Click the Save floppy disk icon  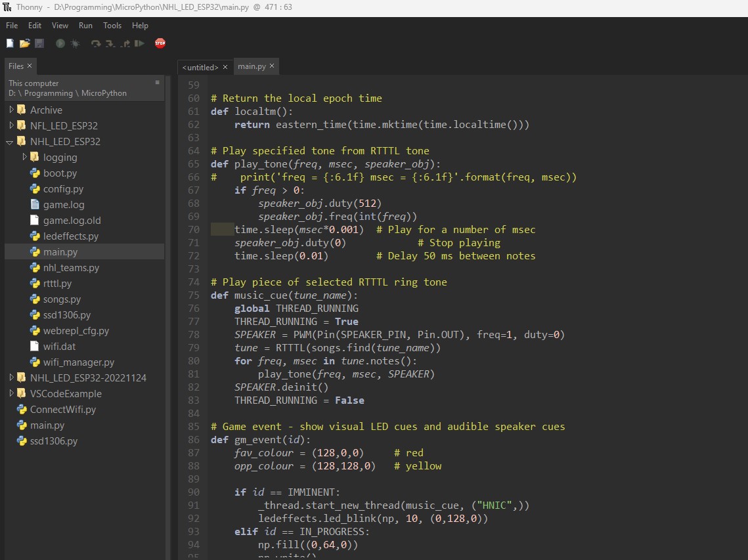(39, 43)
